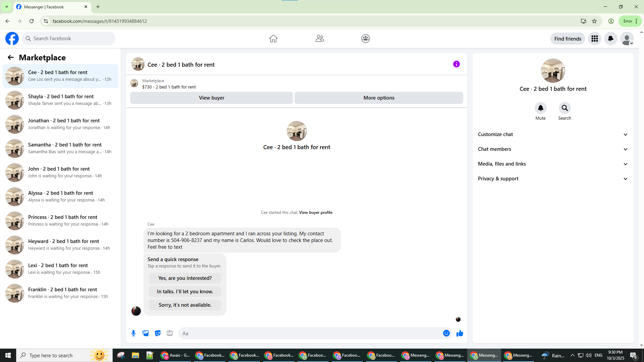The width and height of the screenshot is (644, 362).
Task: Send a thumbs-up like
Action: tap(460, 333)
